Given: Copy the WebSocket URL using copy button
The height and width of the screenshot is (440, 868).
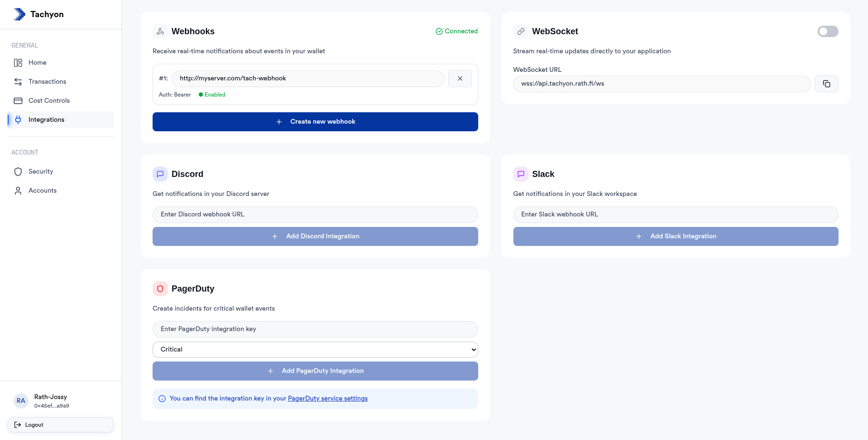Looking at the screenshot, I should pos(827,83).
